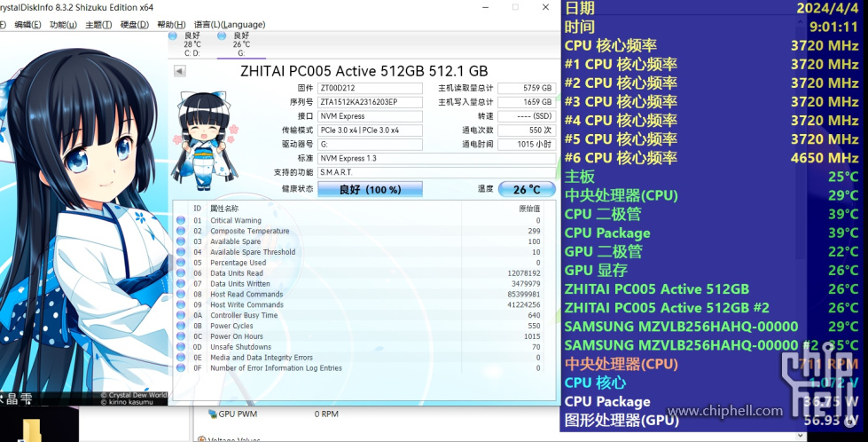Open the 语言(L)(Language) menu

pos(229,24)
